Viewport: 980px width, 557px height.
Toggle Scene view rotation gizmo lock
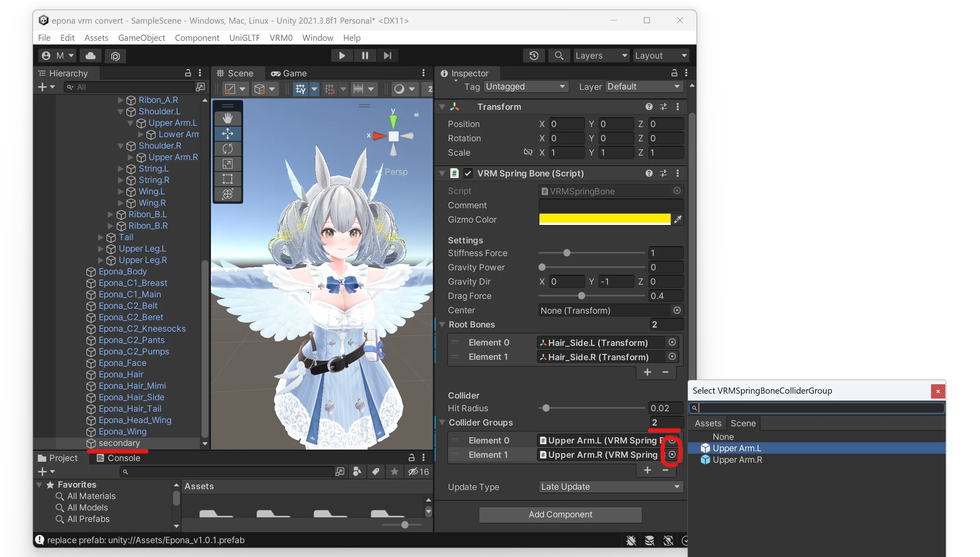(416, 114)
